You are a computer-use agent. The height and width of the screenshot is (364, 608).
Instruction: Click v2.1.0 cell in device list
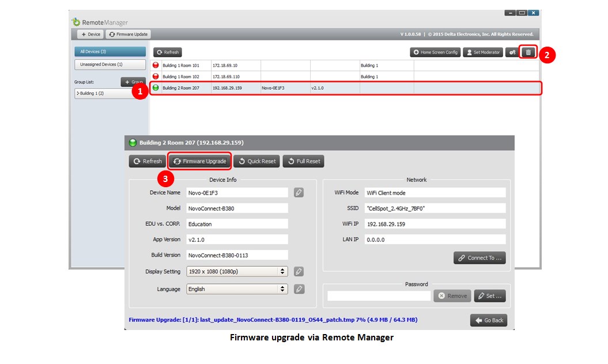click(318, 88)
